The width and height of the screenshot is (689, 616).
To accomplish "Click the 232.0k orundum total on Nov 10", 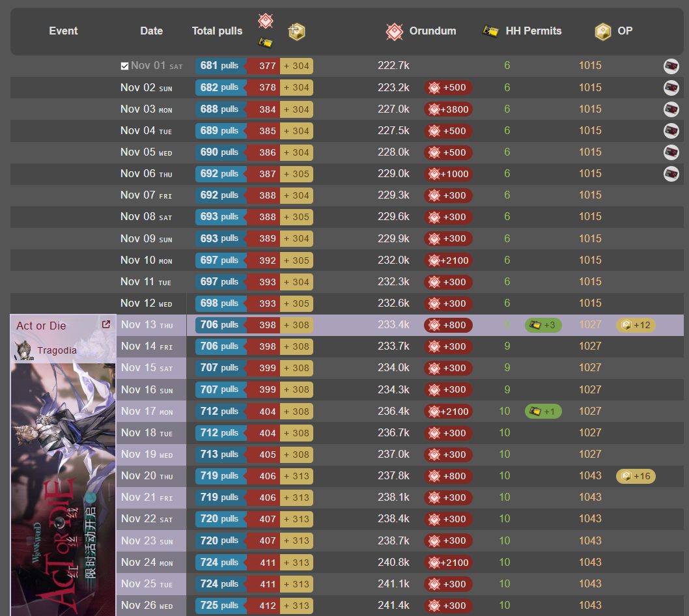I will pos(393,260).
